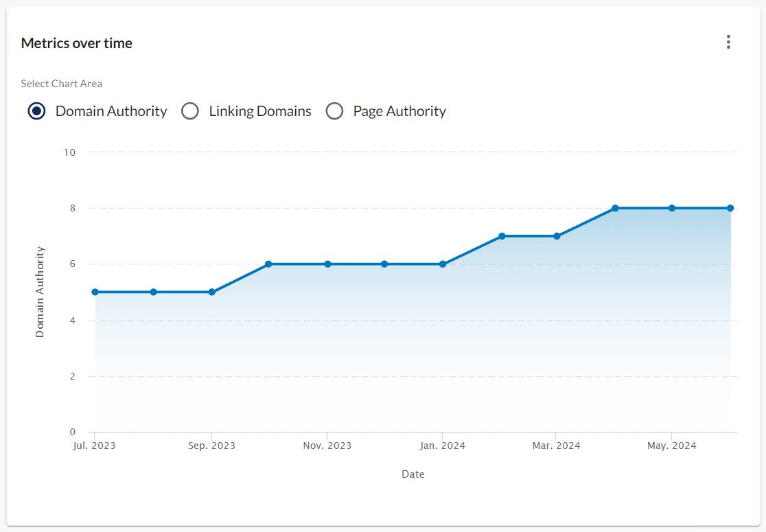Click the Domain Authority label text

(x=111, y=111)
